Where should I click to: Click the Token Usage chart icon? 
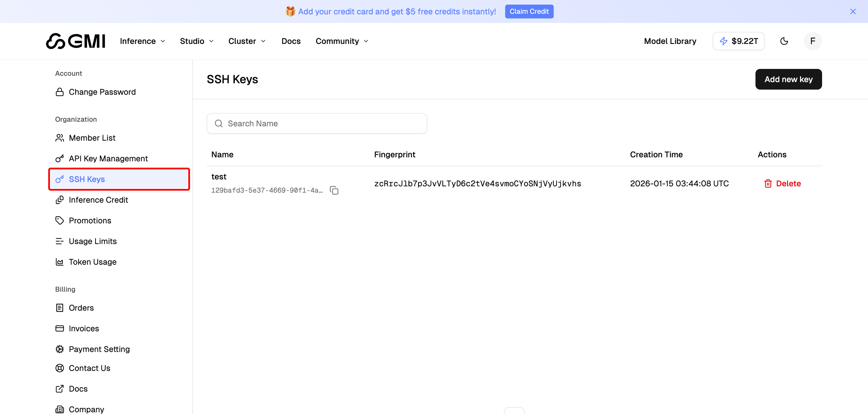pos(60,262)
